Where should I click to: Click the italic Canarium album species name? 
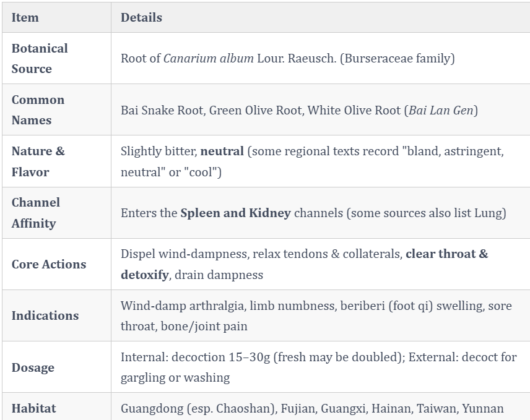point(209,58)
